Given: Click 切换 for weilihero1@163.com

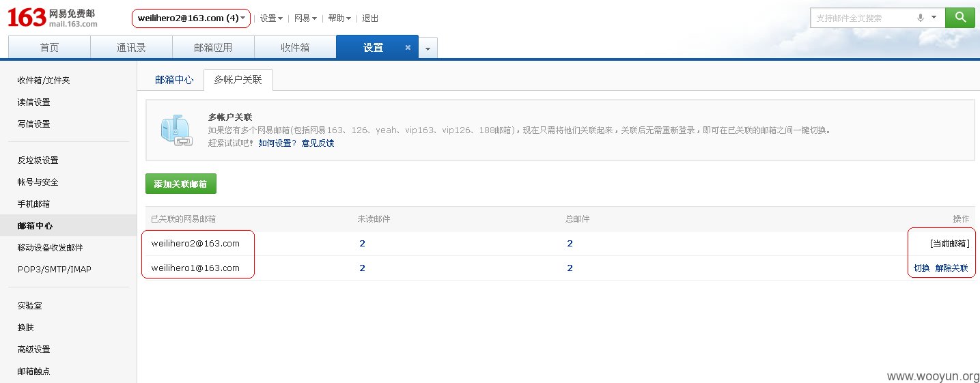Looking at the screenshot, I should [922, 268].
